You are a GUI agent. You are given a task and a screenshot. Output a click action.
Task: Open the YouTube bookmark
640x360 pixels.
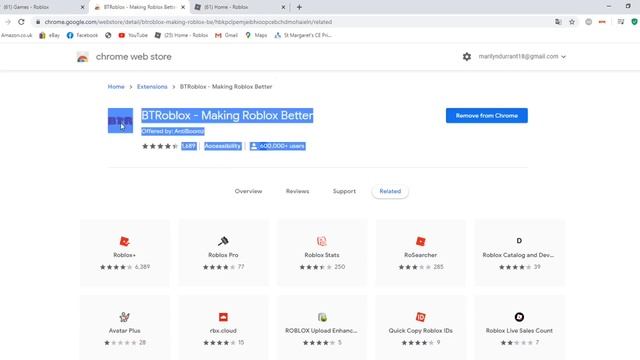(x=133, y=36)
